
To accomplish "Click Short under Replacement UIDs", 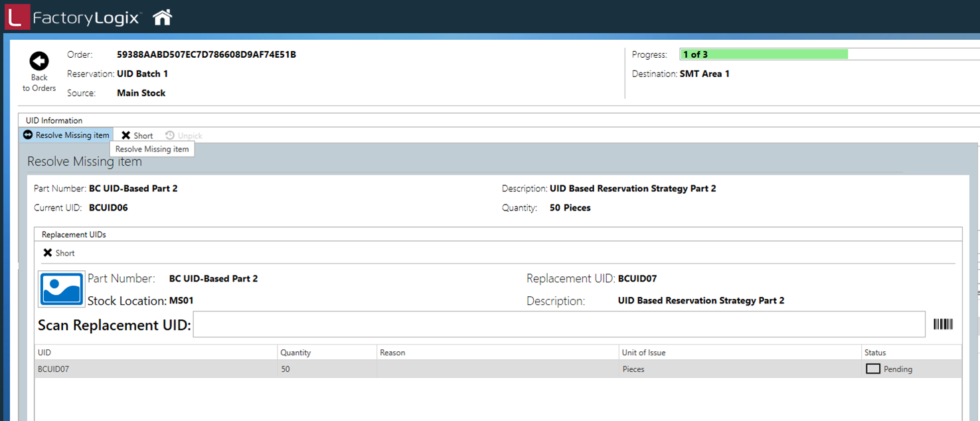I will (59, 253).
